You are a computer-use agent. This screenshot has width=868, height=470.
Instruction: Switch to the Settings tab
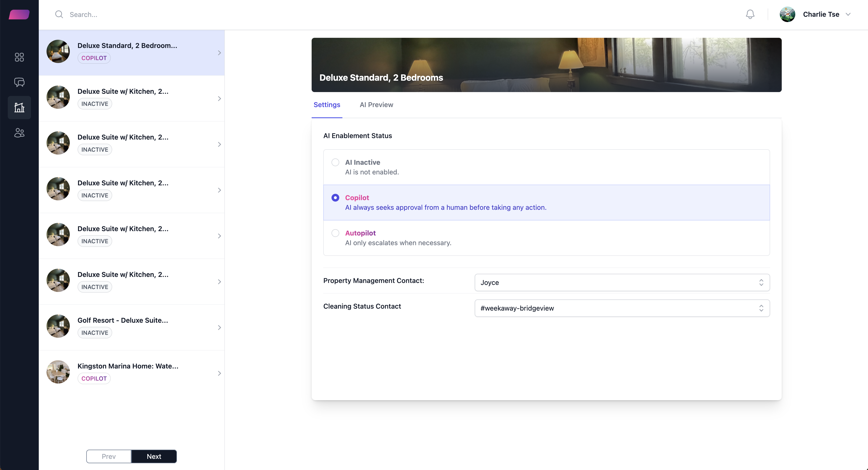pos(326,105)
